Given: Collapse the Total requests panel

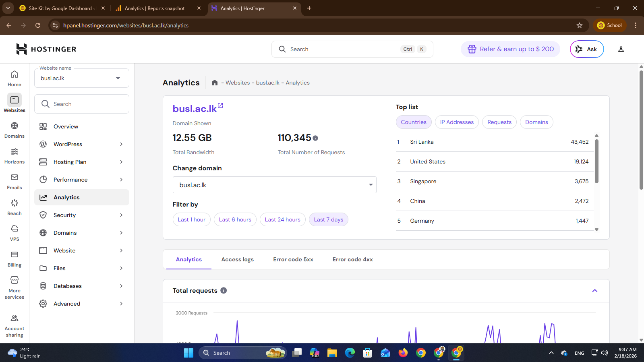Looking at the screenshot, I should point(594,291).
